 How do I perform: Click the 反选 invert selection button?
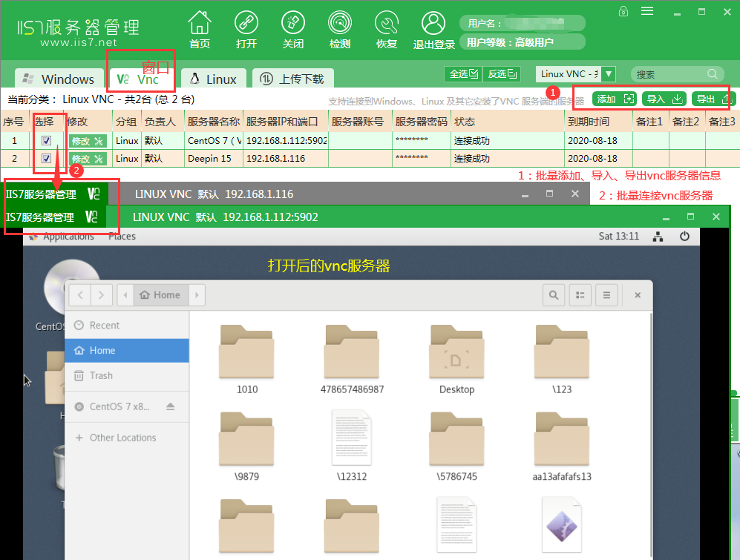pos(502,74)
